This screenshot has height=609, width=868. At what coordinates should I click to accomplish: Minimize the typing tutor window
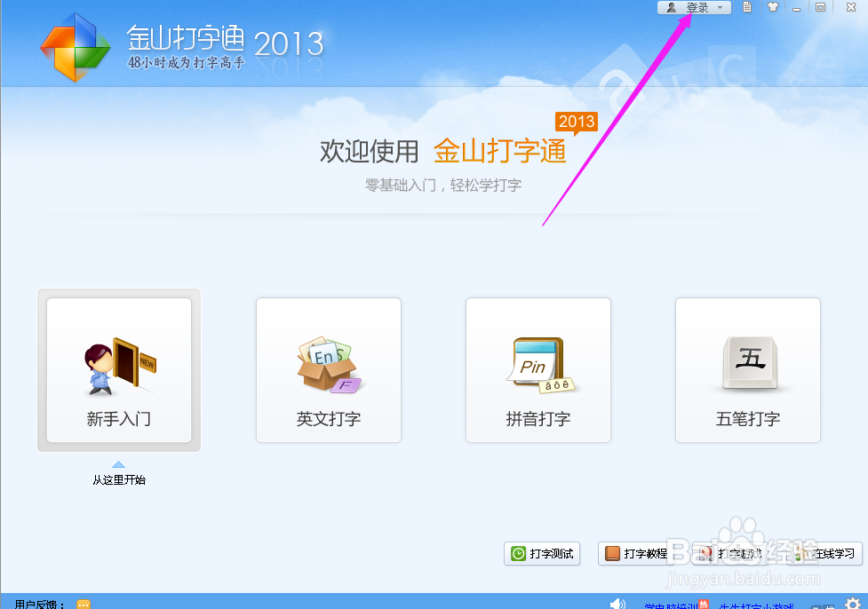pos(797,8)
